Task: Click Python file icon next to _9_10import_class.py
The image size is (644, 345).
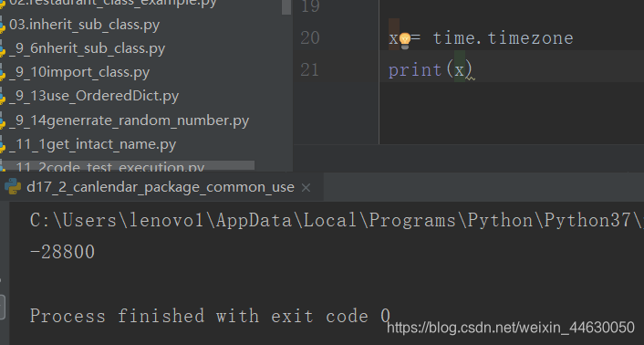Action: coord(3,73)
